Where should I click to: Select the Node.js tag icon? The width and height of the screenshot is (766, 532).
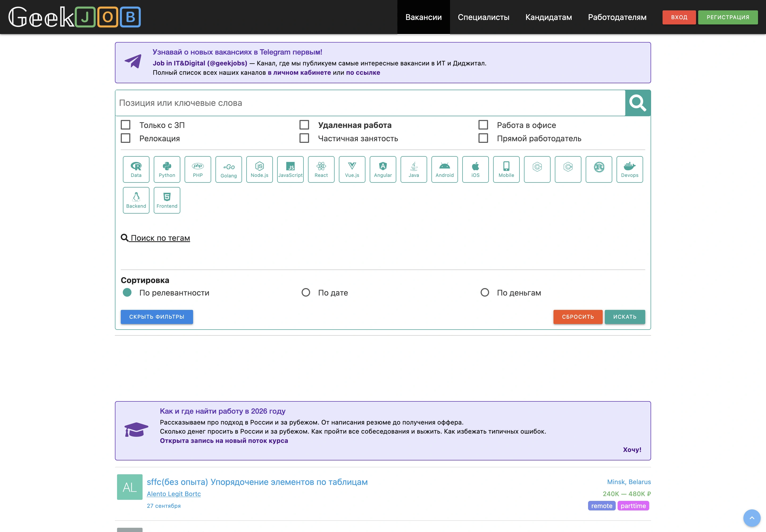pyautogui.click(x=260, y=169)
